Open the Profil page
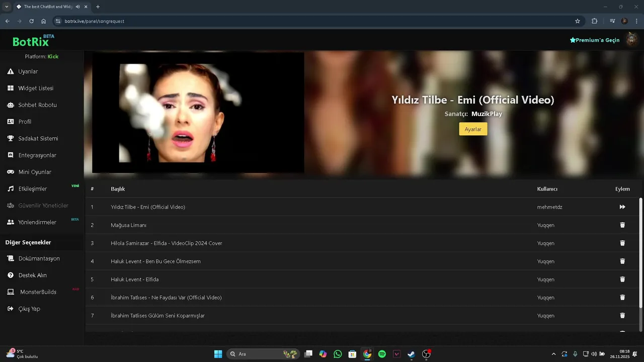This screenshot has width=644, height=362. point(25,122)
